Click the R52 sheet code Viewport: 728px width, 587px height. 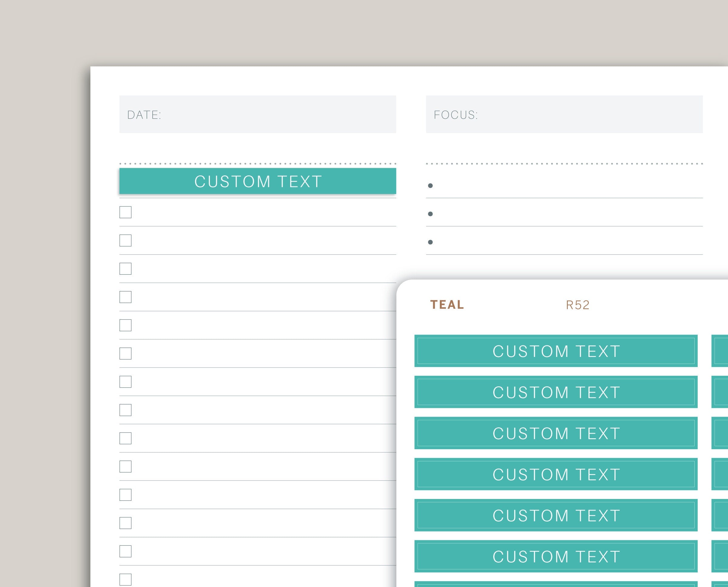578,305
